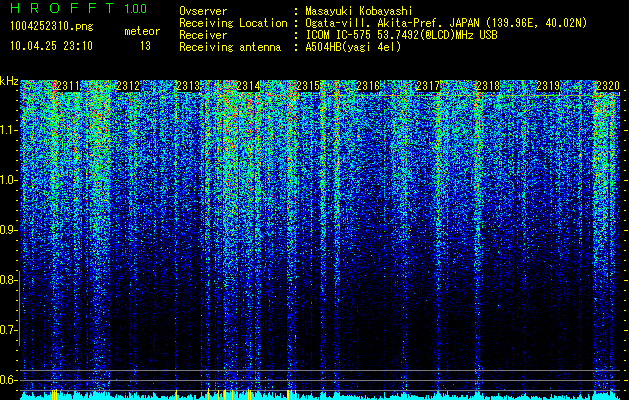This screenshot has height=400, width=629.
Task: Click the 1.1 kHz frequency axis label
Action: (9, 130)
